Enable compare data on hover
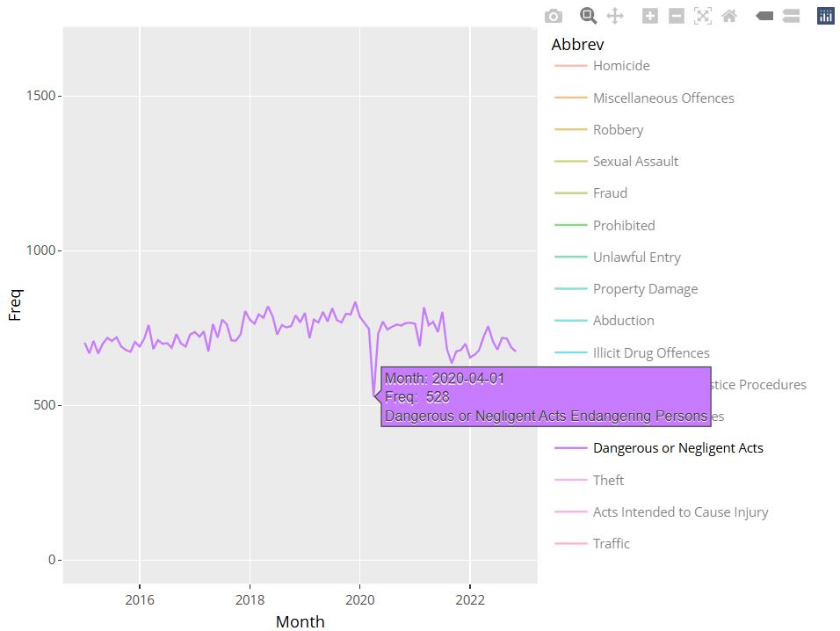This screenshot has width=840, height=631. tap(790, 16)
